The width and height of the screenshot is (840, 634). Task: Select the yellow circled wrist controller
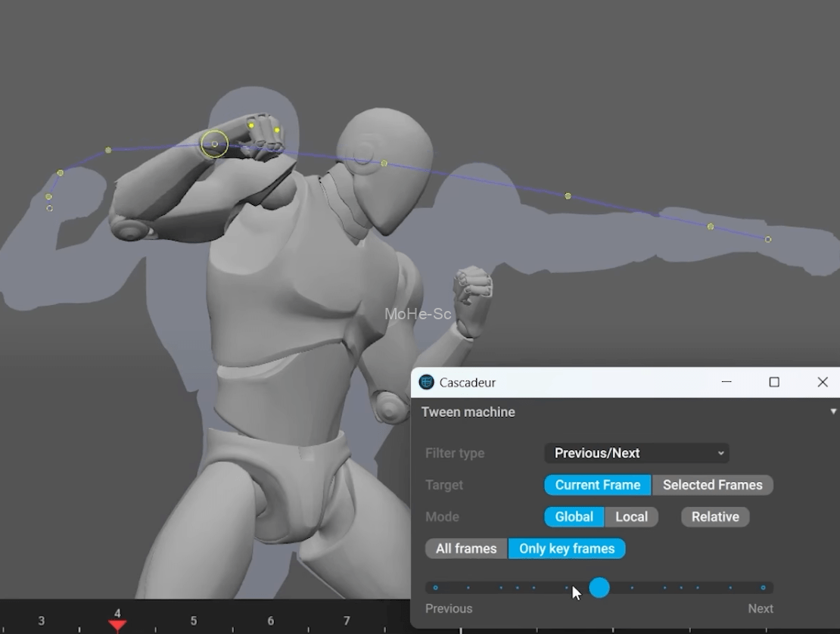tap(215, 144)
